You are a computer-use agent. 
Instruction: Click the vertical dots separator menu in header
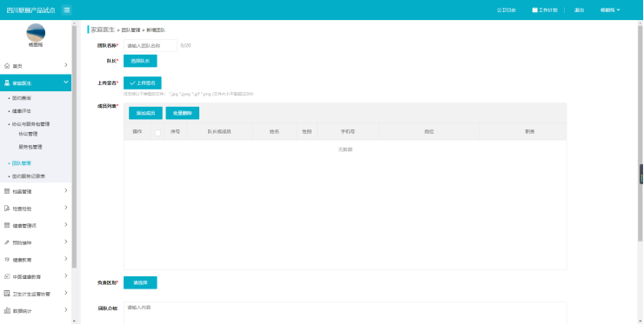tap(564, 10)
